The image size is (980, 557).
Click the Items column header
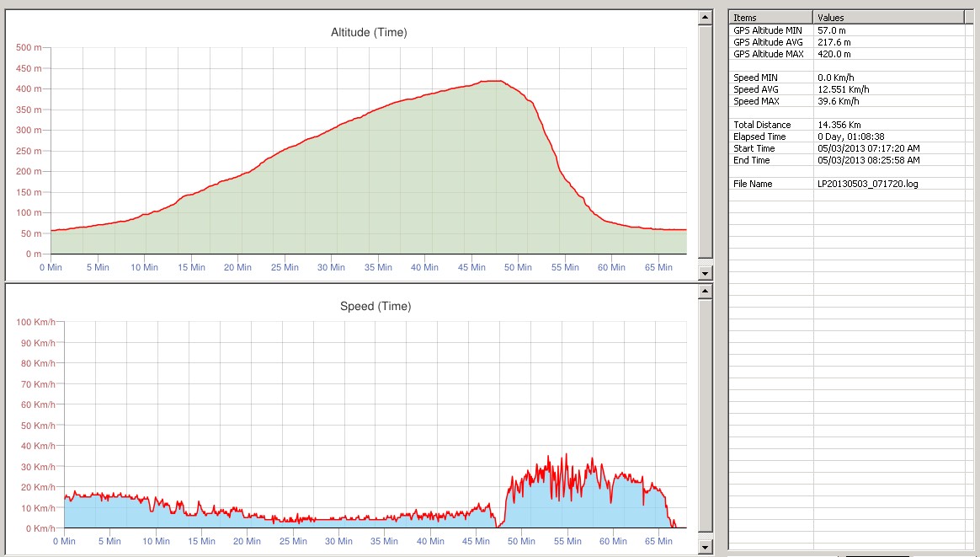(x=770, y=18)
